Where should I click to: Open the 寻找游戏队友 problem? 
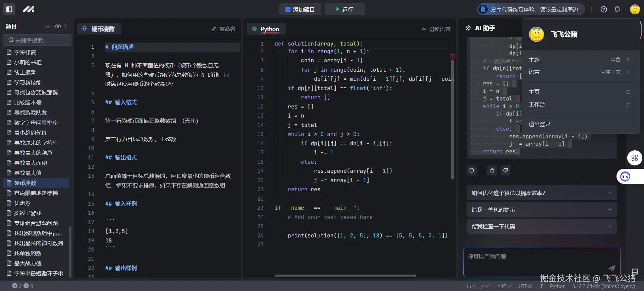click(x=36, y=113)
